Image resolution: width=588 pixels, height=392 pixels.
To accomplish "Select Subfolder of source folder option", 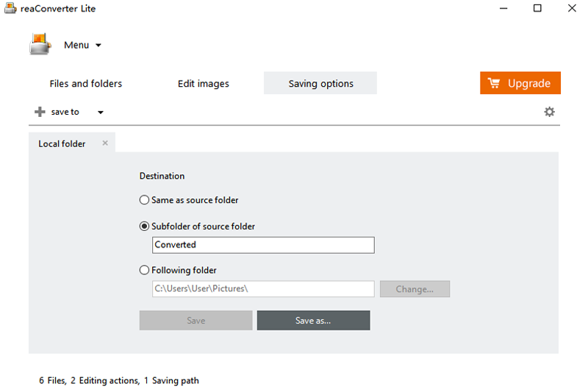I will 145,227.
